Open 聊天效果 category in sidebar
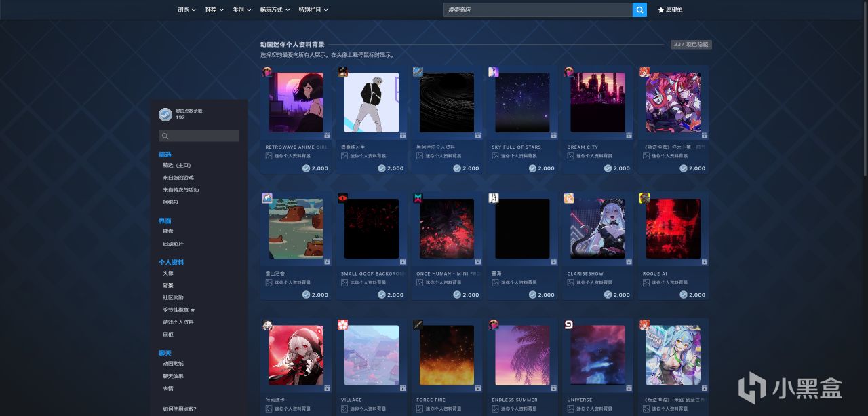 [x=173, y=376]
